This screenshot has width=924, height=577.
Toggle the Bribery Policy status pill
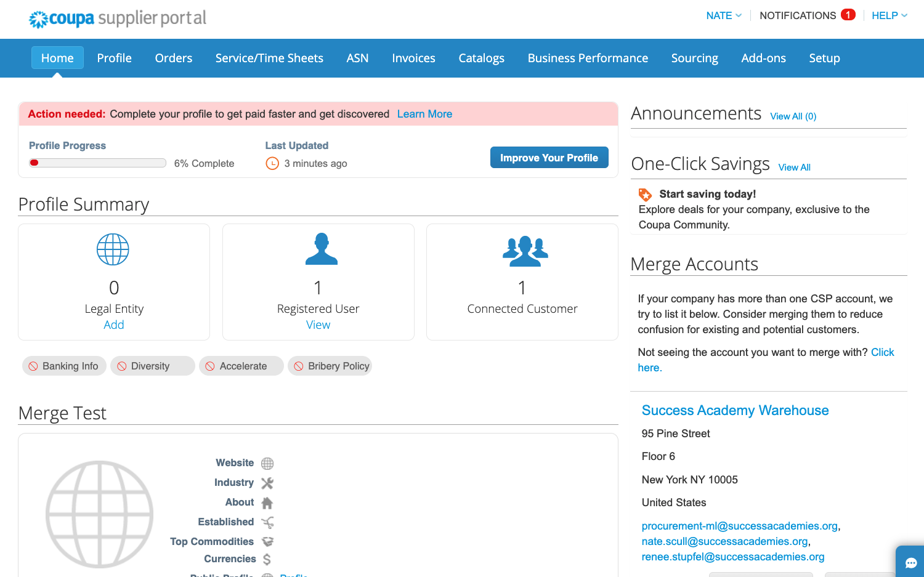(330, 366)
